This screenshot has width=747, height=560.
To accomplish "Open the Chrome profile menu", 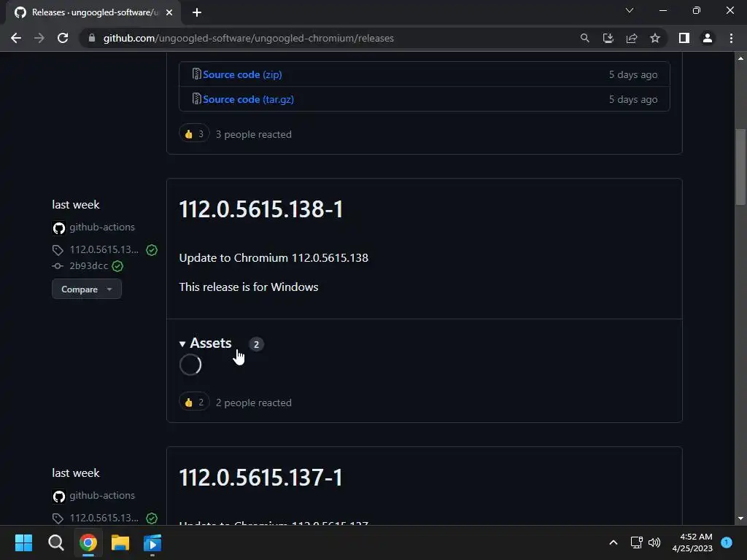I will (708, 38).
